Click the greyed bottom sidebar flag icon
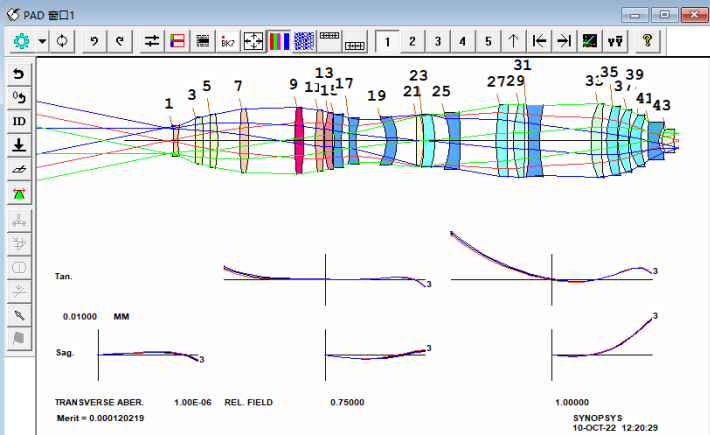Screen dimensions: 710x435 pyautogui.click(x=19, y=339)
